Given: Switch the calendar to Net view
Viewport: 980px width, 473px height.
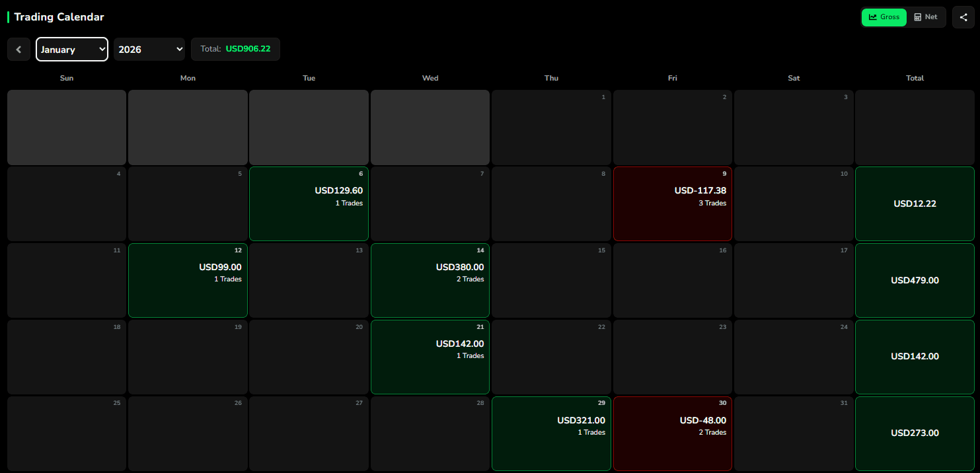Looking at the screenshot, I should (x=926, y=17).
